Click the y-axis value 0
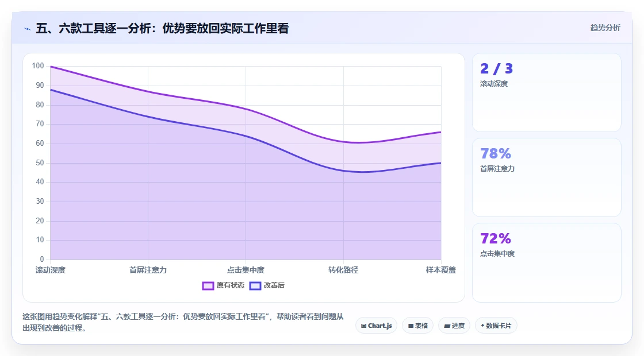The width and height of the screenshot is (644, 356). pyautogui.click(x=42, y=259)
